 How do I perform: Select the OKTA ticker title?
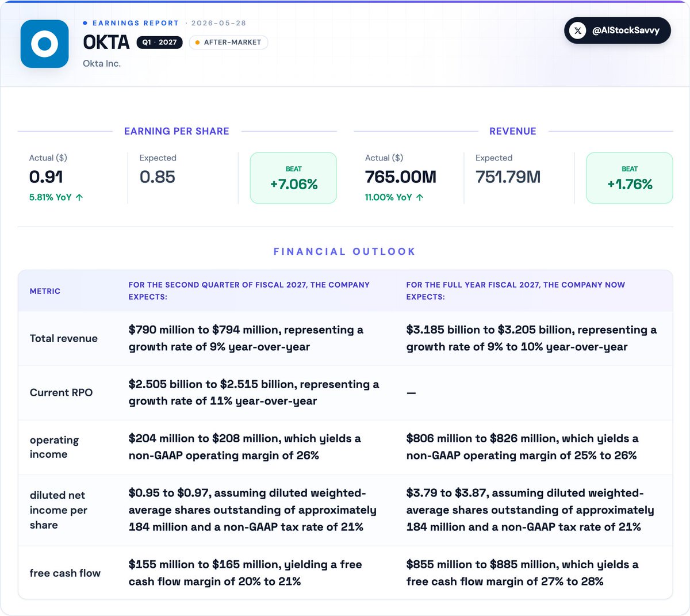106,42
